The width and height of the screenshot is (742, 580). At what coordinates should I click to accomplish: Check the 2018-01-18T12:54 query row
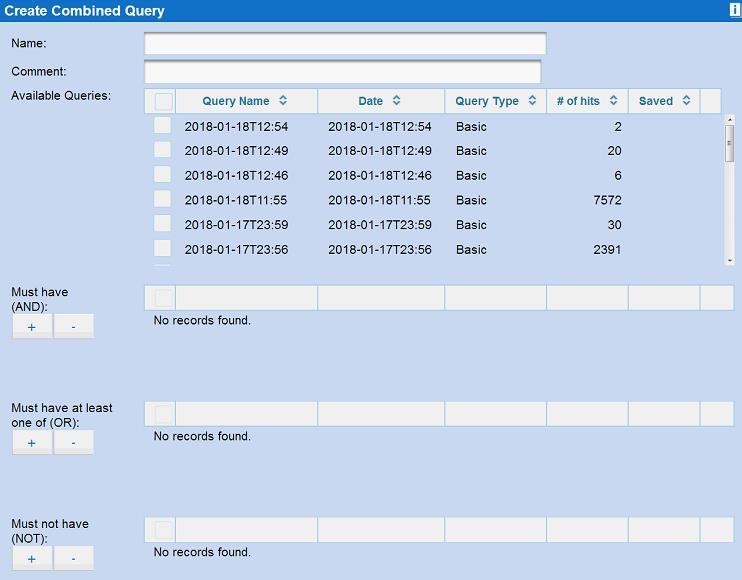click(162, 125)
